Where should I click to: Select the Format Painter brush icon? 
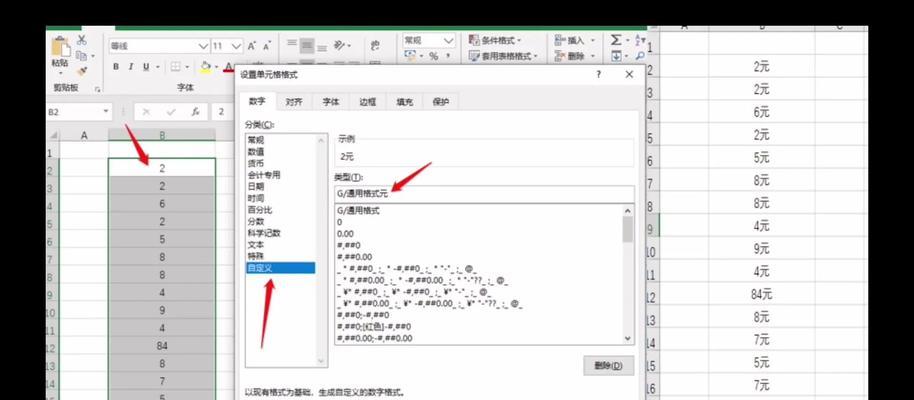coord(82,71)
